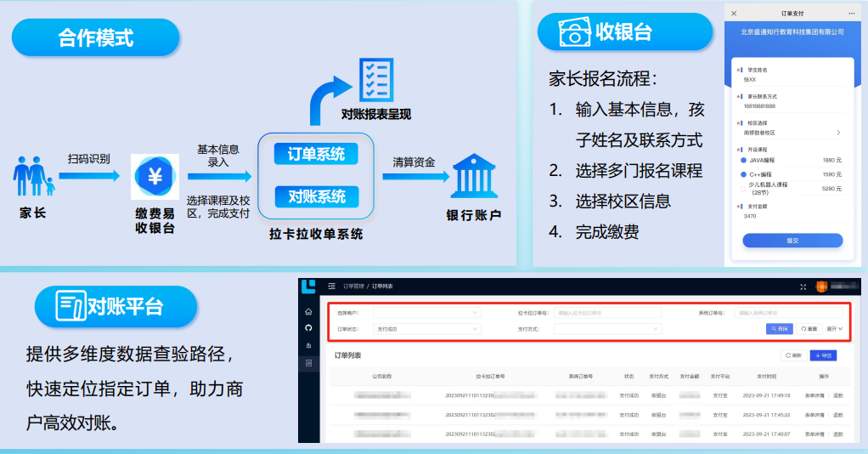This screenshot has width=868, height=454.
Task: Select the JAVA编程 course radio
Action: coord(743,160)
